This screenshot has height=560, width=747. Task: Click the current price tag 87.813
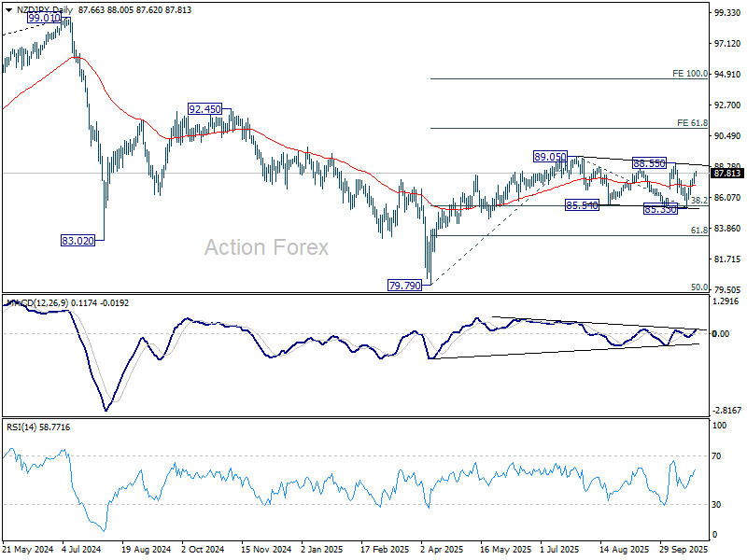click(x=727, y=173)
